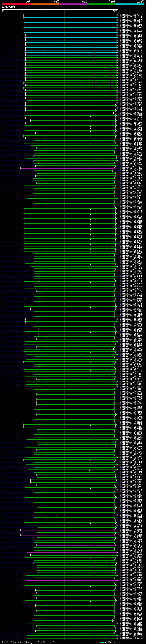Select the UniRef100_Q9MB74 label
Viewport: 146px width, 644px height.
131,181
